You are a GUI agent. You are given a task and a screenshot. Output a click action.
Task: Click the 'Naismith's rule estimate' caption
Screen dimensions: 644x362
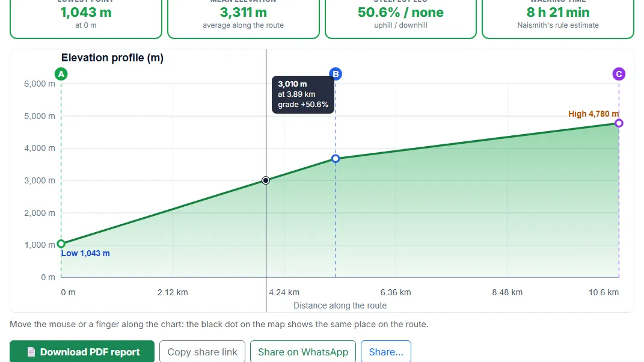point(558,25)
